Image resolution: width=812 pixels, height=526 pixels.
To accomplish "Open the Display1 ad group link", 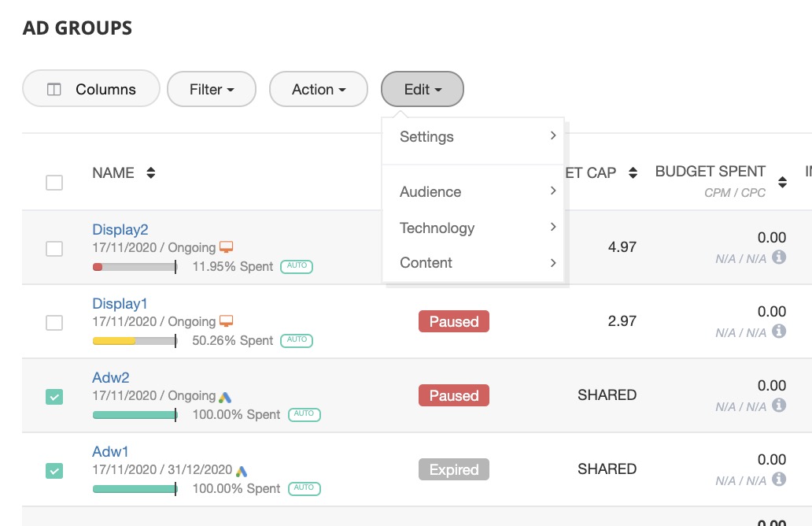I will [x=120, y=304].
